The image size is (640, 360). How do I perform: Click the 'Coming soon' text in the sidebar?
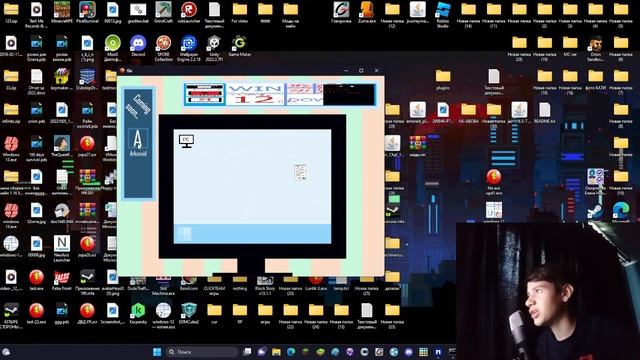139,106
